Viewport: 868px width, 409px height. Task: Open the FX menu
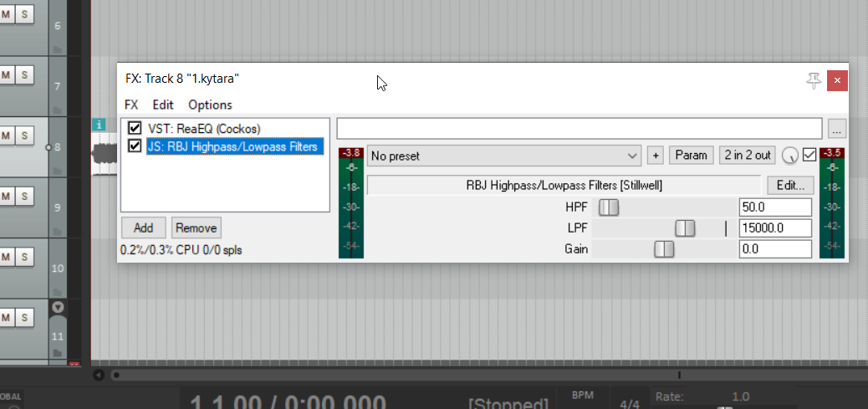[131, 105]
